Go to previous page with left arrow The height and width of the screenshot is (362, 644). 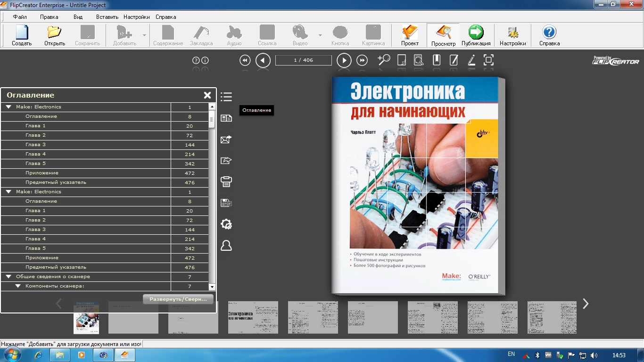click(263, 60)
